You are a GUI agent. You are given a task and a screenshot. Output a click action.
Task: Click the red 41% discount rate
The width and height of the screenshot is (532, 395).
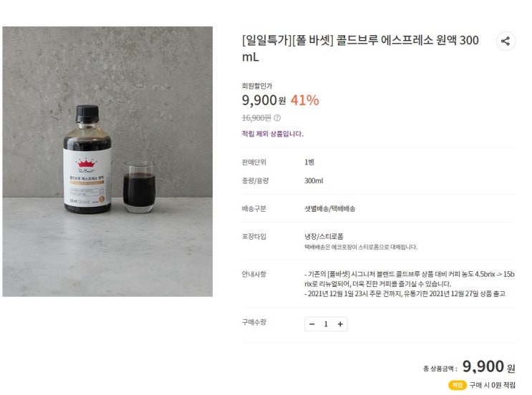pyautogui.click(x=305, y=101)
